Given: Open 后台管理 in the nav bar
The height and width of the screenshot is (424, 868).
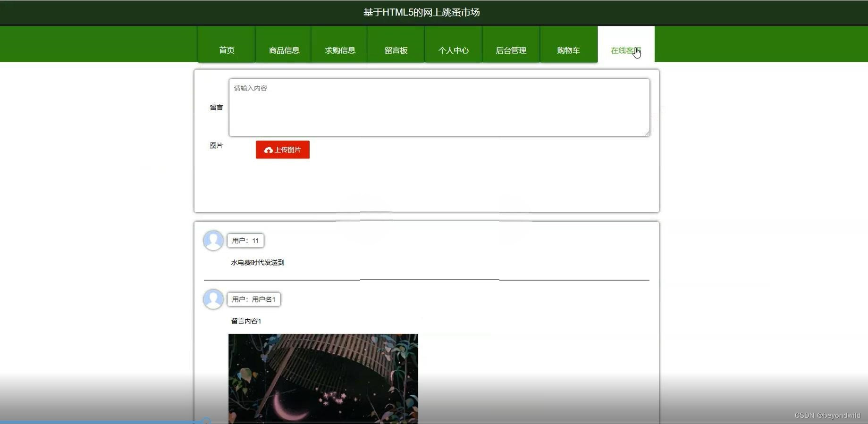Looking at the screenshot, I should pyautogui.click(x=511, y=44).
